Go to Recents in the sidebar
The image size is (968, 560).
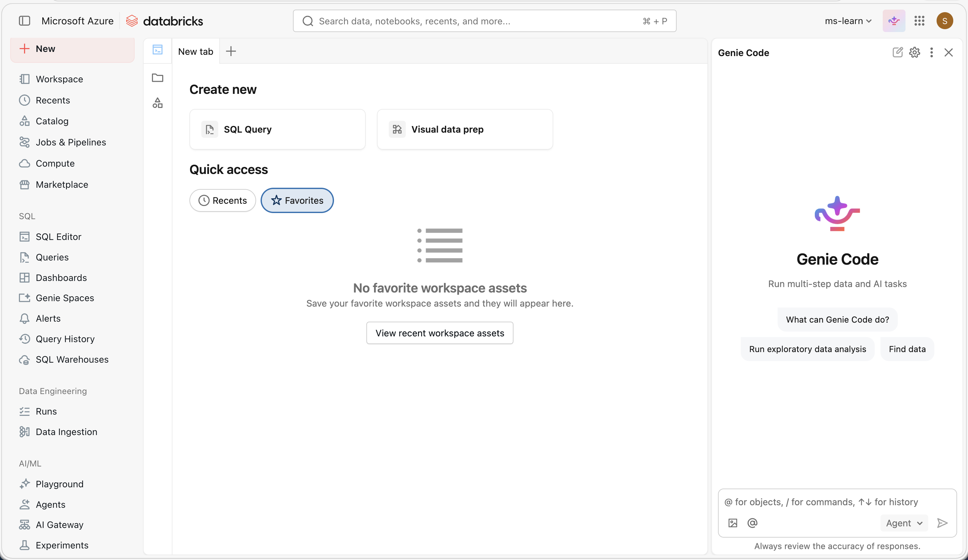tap(72, 100)
